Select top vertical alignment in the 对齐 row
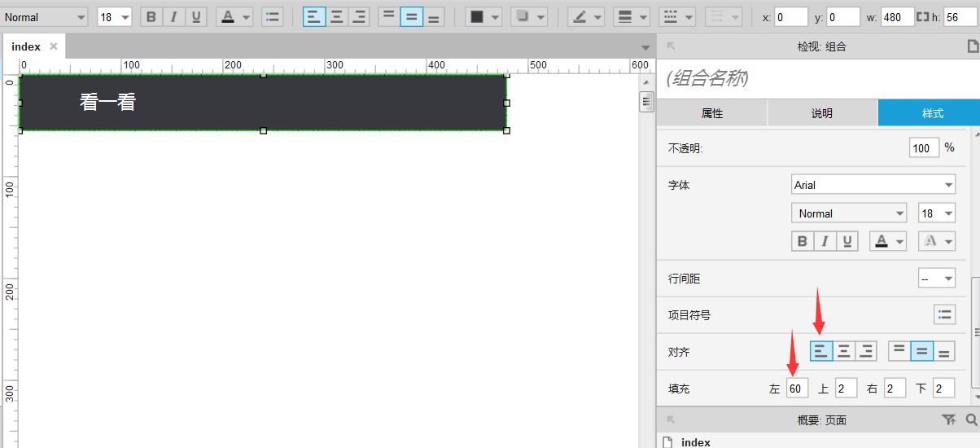The width and height of the screenshot is (980, 448). pyautogui.click(x=899, y=351)
